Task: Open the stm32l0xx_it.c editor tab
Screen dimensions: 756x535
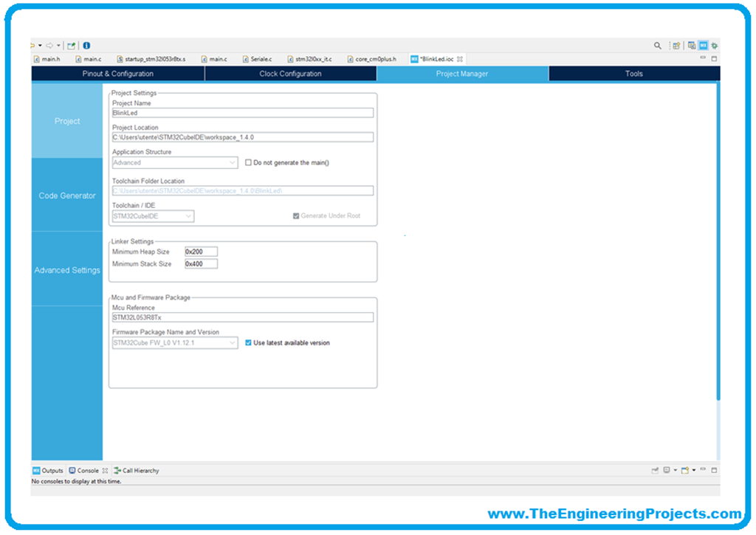Action: pyautogui.click(x=309, y=59)
